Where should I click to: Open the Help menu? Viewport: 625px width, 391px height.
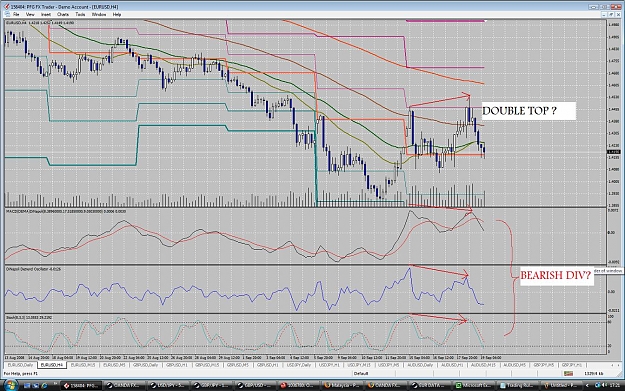click(117, 14)
